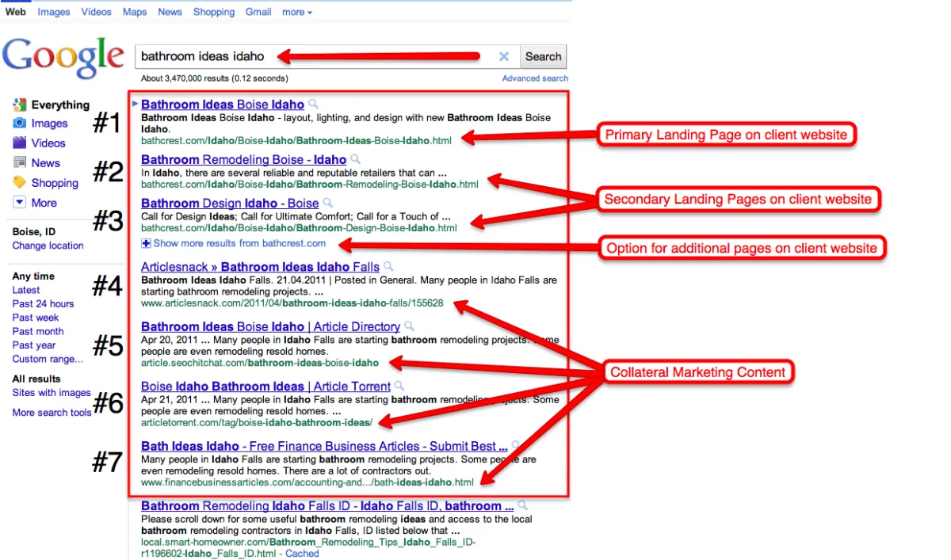Filter results by Latest

click(x=26, y=290)
